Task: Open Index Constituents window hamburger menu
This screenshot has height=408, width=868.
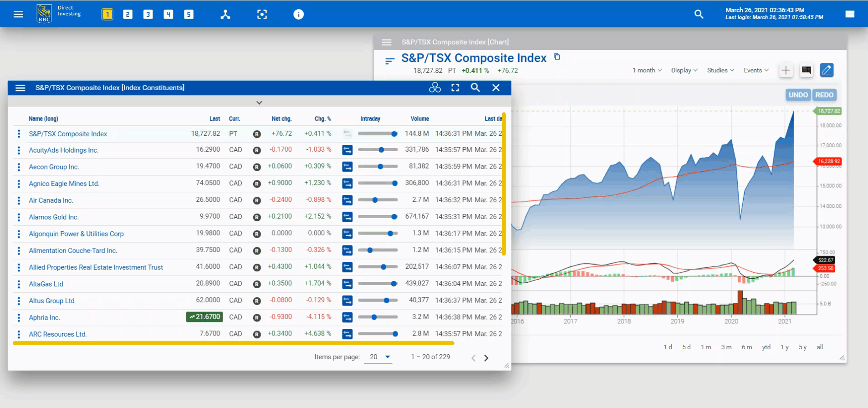Action: coord(20,88)
